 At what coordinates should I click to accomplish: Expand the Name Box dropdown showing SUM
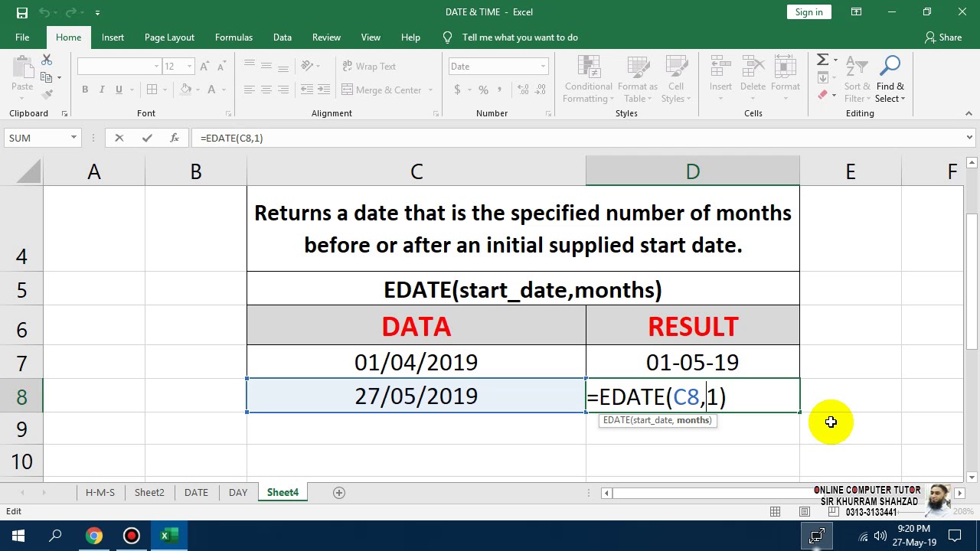coord(73,138)
